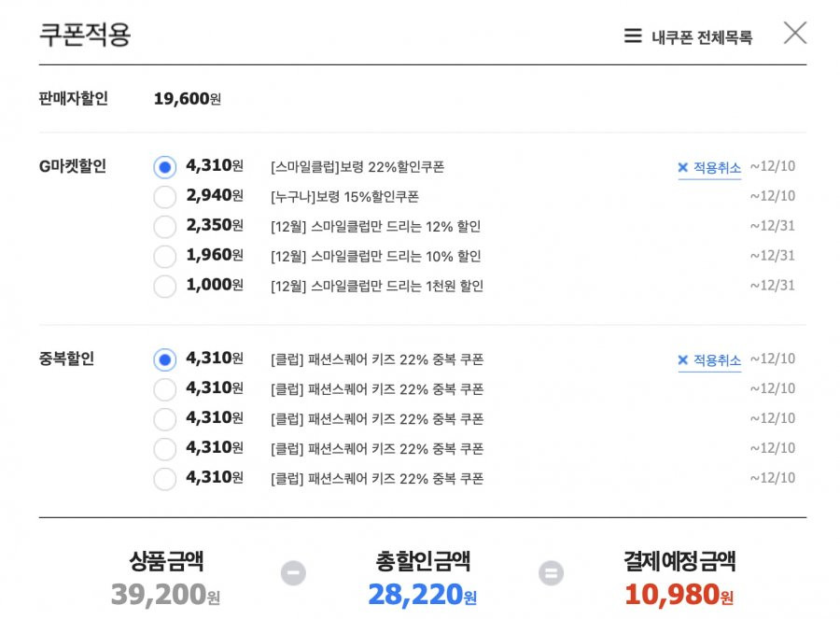The width and height of the screenshot is (840, 619).
Task: Open the 내쿠폰 전체목록 link
Action: pos(702,37)
